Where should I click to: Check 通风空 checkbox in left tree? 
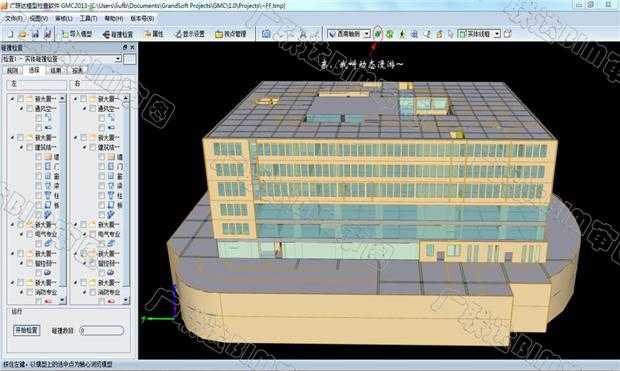30,108
